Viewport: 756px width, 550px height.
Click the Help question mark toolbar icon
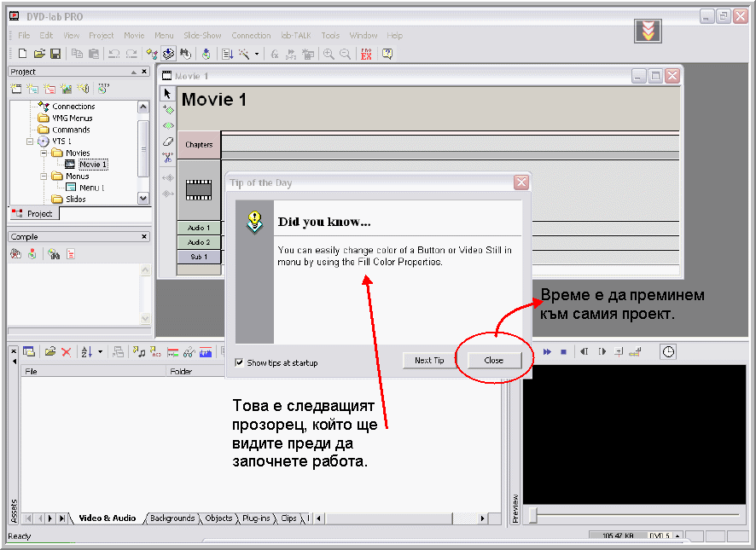[x=387, y=54]
